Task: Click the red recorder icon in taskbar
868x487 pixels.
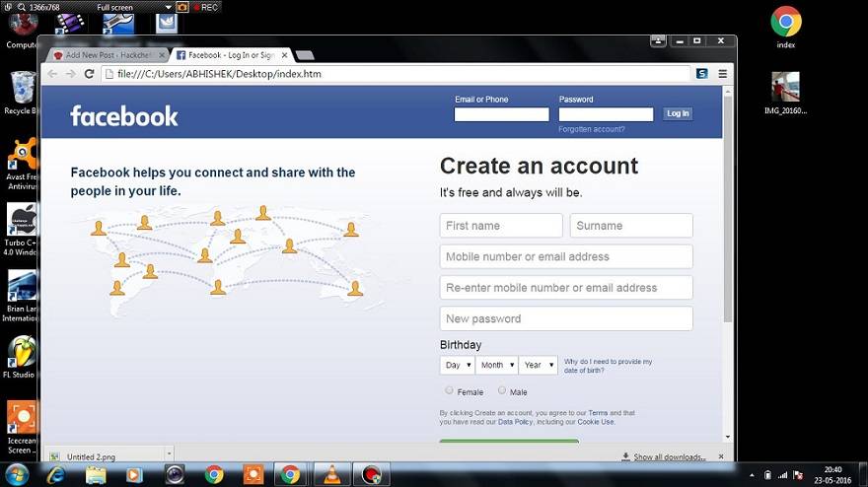Action: coord(372,475)
